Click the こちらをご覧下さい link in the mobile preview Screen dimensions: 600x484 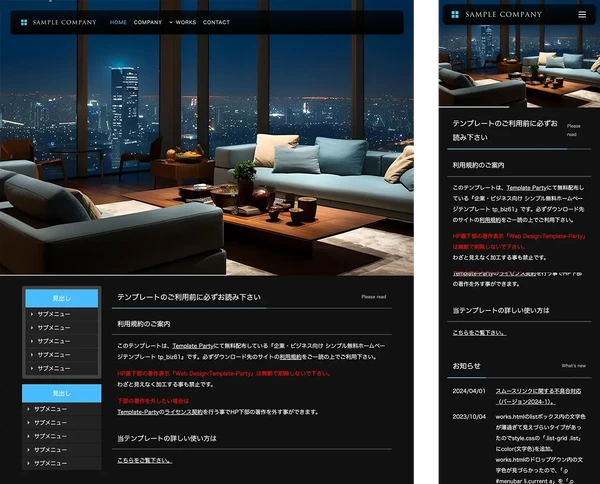(x=479, y=333)
